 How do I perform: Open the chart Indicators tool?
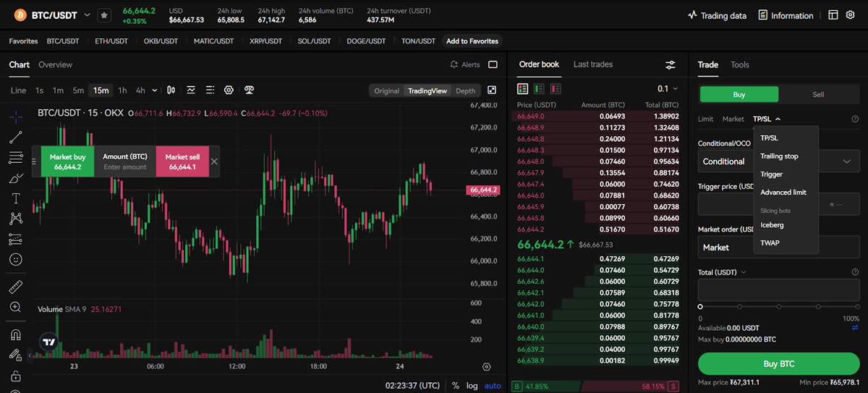[190, 90]
